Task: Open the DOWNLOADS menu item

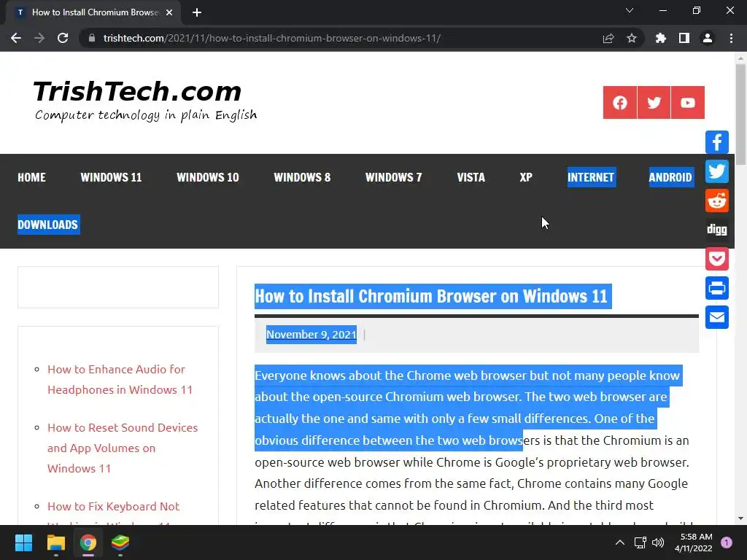Action: 48,225
